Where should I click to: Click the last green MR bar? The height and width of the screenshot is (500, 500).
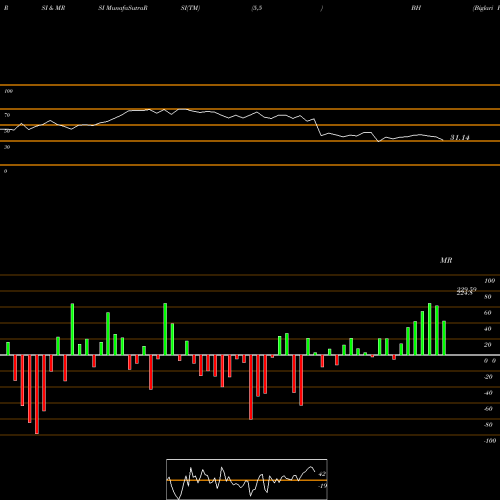tap(444, 338)
